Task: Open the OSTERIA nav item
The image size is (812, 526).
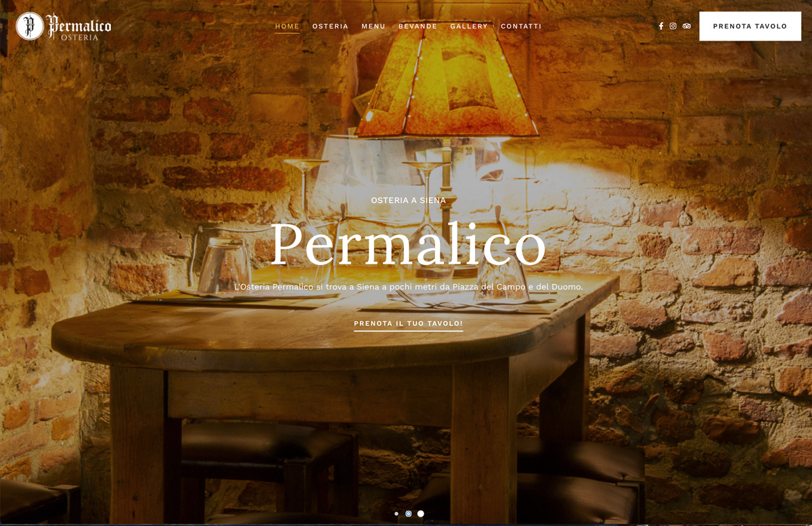Action: tap(330, 26)
